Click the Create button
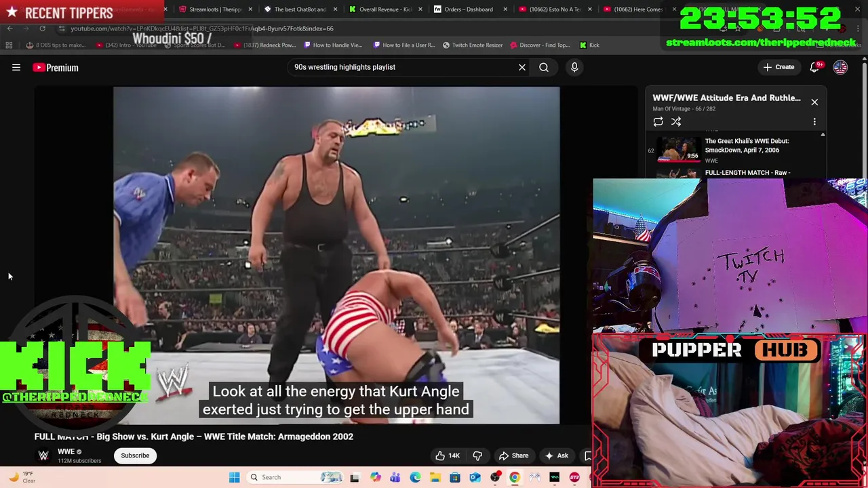Screen dimensions: 868x488 (x=778, y=67)
